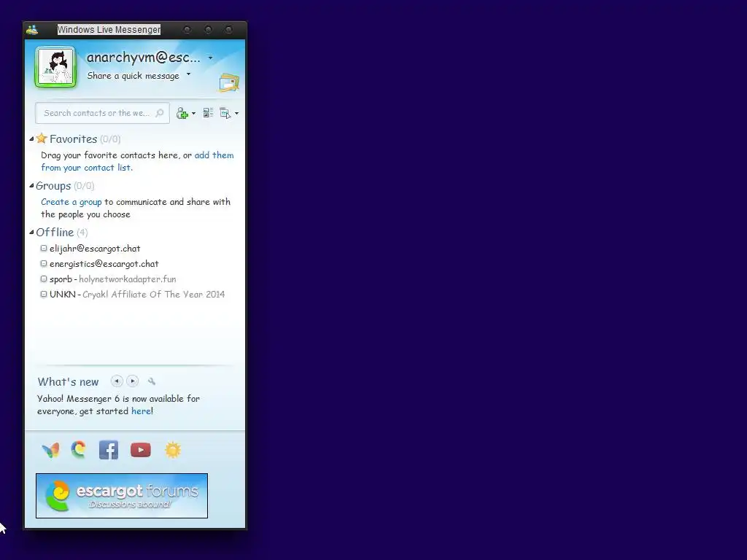The image size is (747, 560).
Task: Close Messenger using last title bar circle
Action: click(x=228, y=30)
